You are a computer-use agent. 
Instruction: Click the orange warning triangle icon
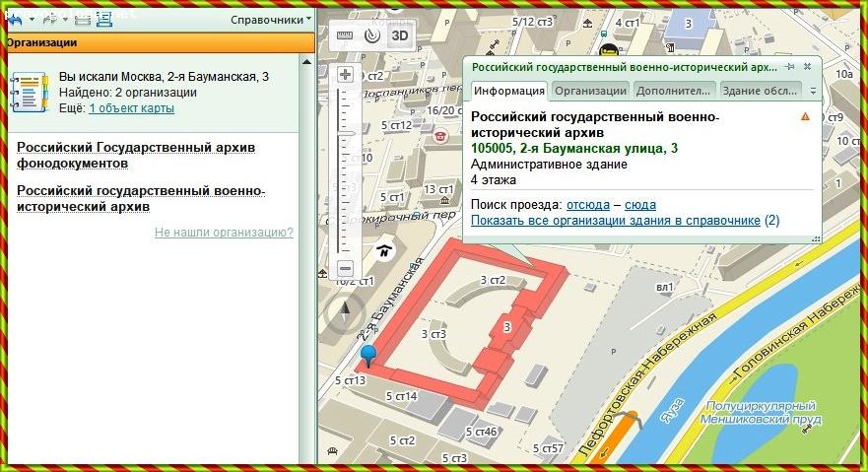tap(805, 117)
